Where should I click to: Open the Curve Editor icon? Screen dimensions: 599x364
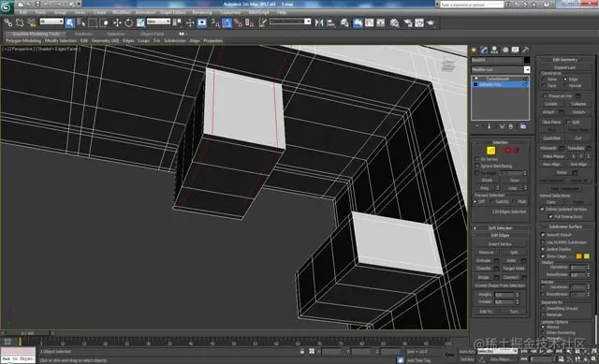click(x=369, y=22)
